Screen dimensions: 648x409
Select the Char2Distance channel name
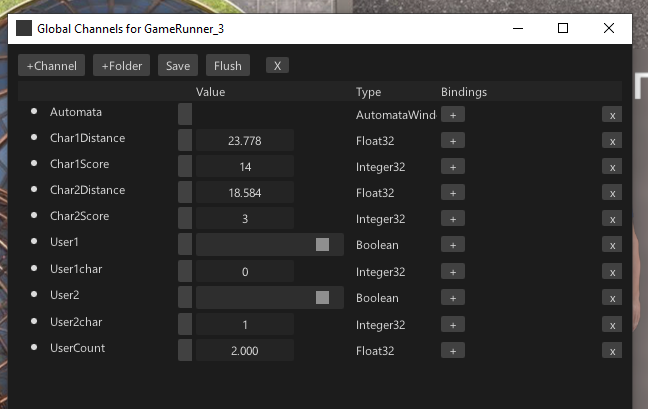coord(87,190)
